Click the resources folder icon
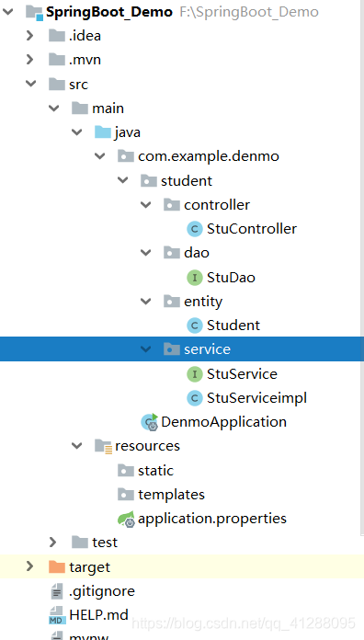The height and width of the screenshot is (640, 364). (x=103, y=446)
